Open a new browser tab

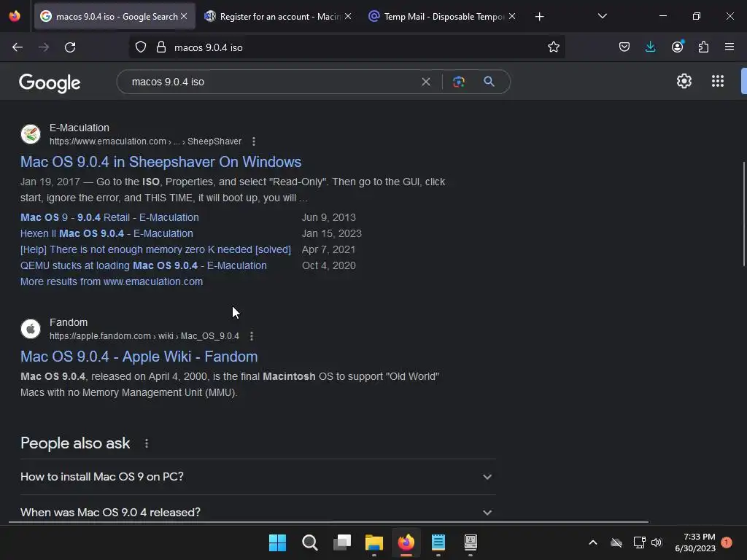pyautogui.click(x=539, y=17)
